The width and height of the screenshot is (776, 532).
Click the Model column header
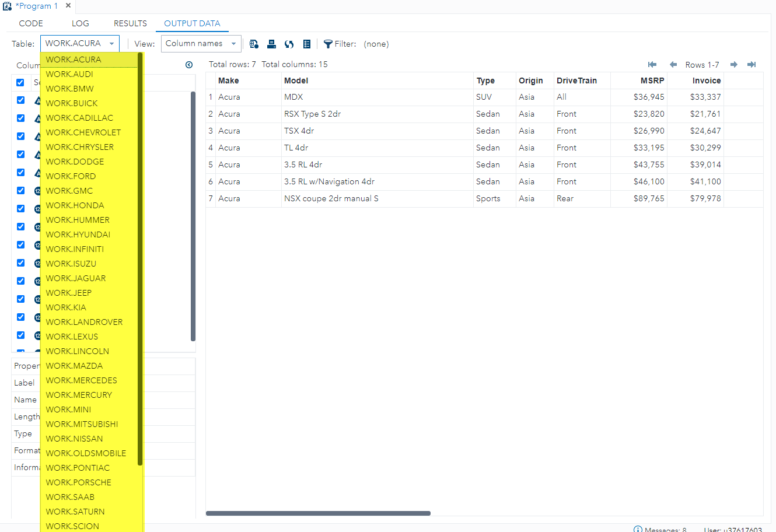377,80
